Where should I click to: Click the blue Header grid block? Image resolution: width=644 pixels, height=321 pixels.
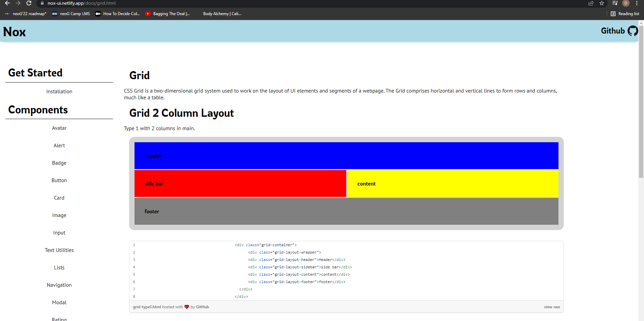point(346,156)
